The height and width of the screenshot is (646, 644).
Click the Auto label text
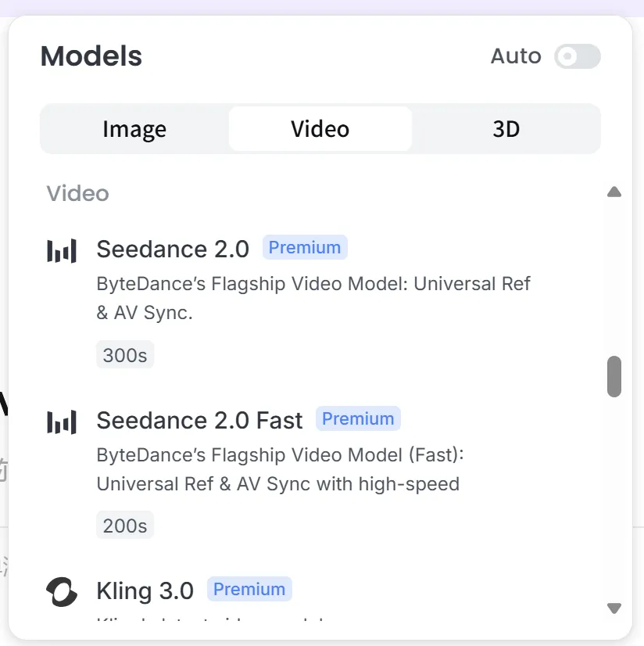(x=516, y=56)
